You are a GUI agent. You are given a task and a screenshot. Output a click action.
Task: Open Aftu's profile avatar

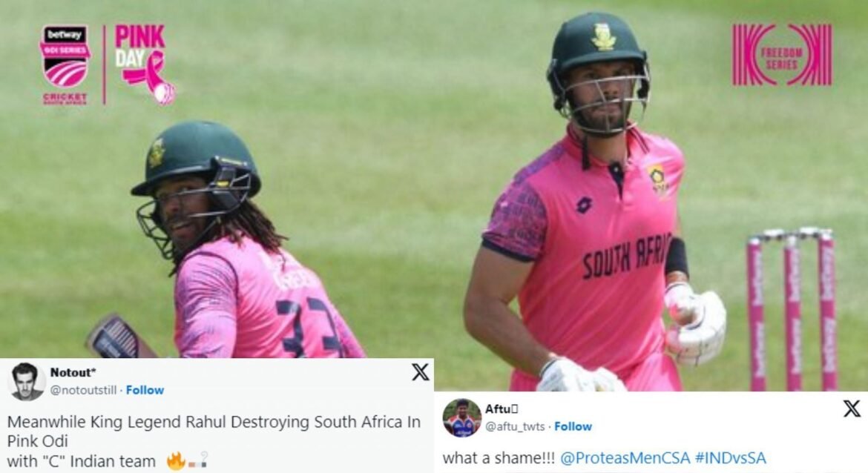coord(461,417)
